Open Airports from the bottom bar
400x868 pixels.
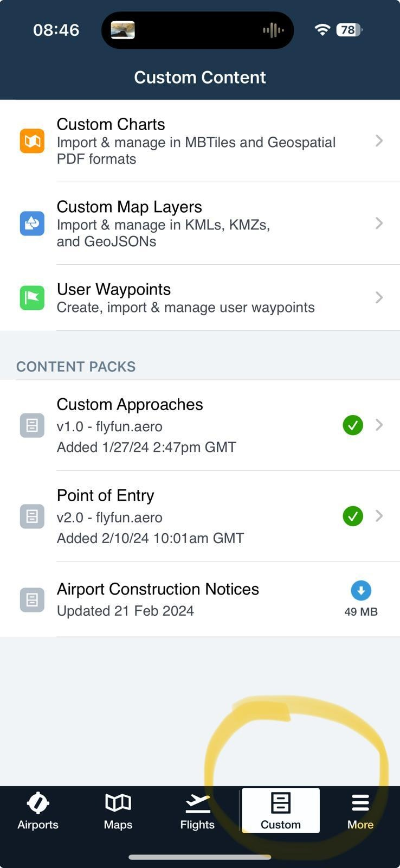click(x=37, y=810)
